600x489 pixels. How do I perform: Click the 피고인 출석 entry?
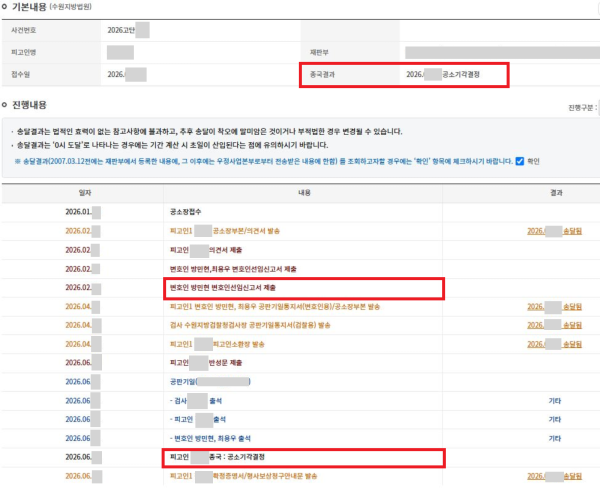pos(197,419)
